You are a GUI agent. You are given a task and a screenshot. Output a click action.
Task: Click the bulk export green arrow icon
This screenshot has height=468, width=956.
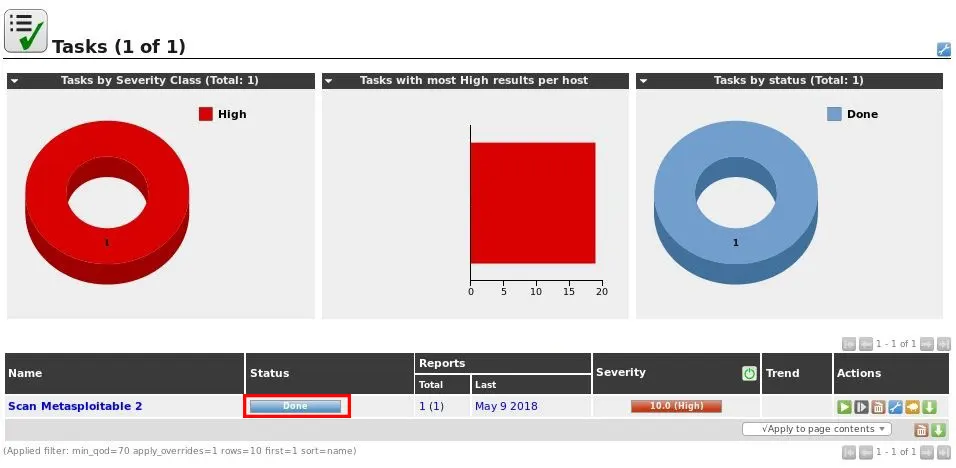(x=938, y=430)
